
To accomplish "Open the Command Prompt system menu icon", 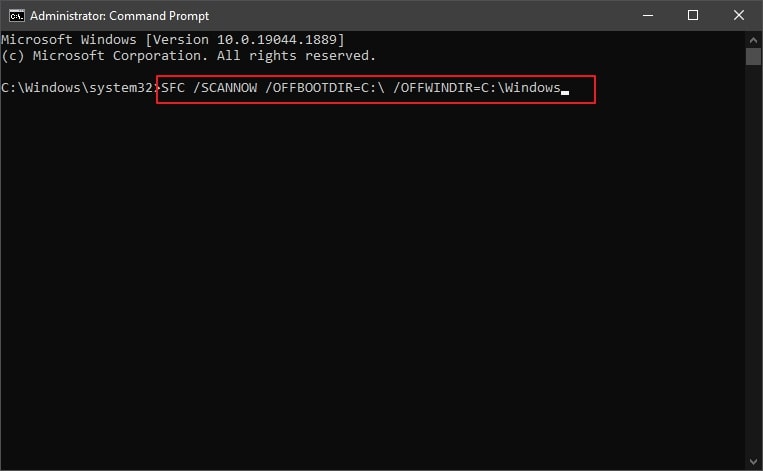I will tap(16, 16).
